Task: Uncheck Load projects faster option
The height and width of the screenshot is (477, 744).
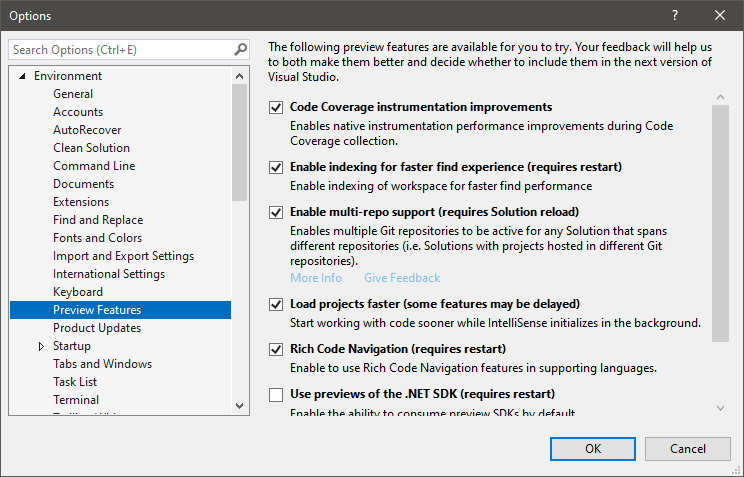Action: point(276,304)
